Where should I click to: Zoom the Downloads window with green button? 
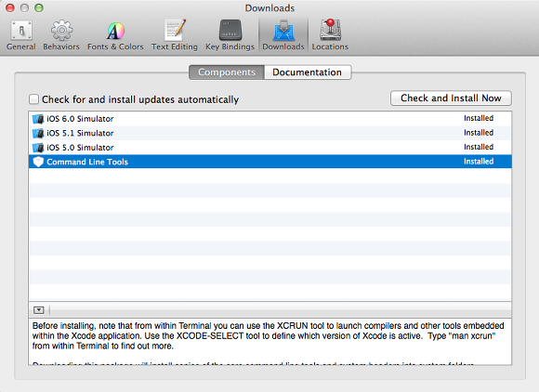click(x=39, y=8)
